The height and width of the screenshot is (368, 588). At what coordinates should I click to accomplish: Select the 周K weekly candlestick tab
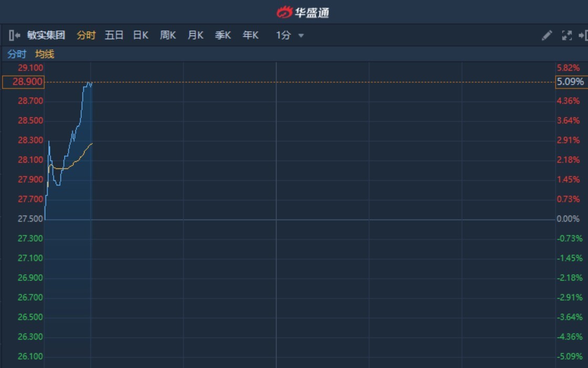168,36
